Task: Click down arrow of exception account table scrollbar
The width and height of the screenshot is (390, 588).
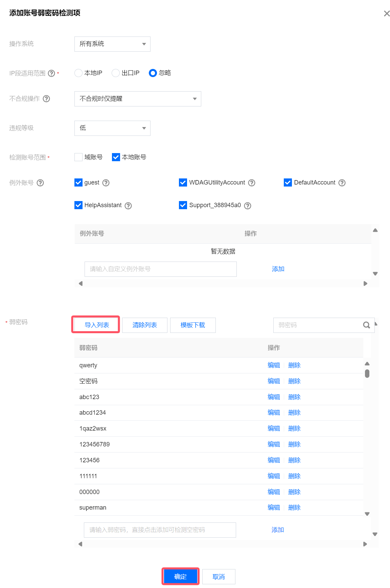Action: click(375, 274)
